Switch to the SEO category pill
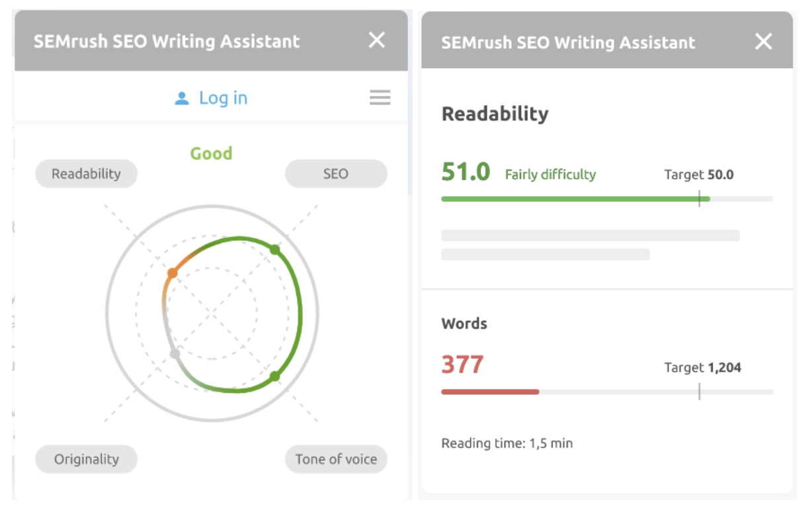Viewport: 812px width, 512px height. pos(336,173)
